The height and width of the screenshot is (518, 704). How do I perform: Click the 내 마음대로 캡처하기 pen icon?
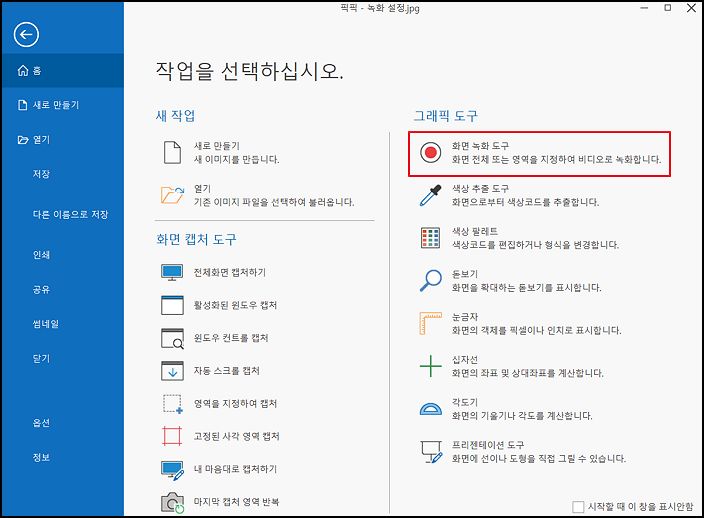click(172, 470)
